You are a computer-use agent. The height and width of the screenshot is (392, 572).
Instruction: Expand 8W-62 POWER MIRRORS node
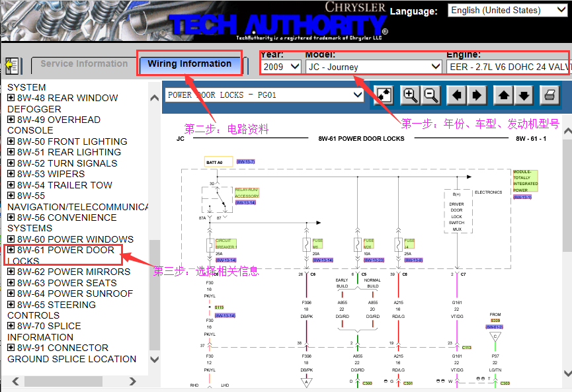(11, 272)
